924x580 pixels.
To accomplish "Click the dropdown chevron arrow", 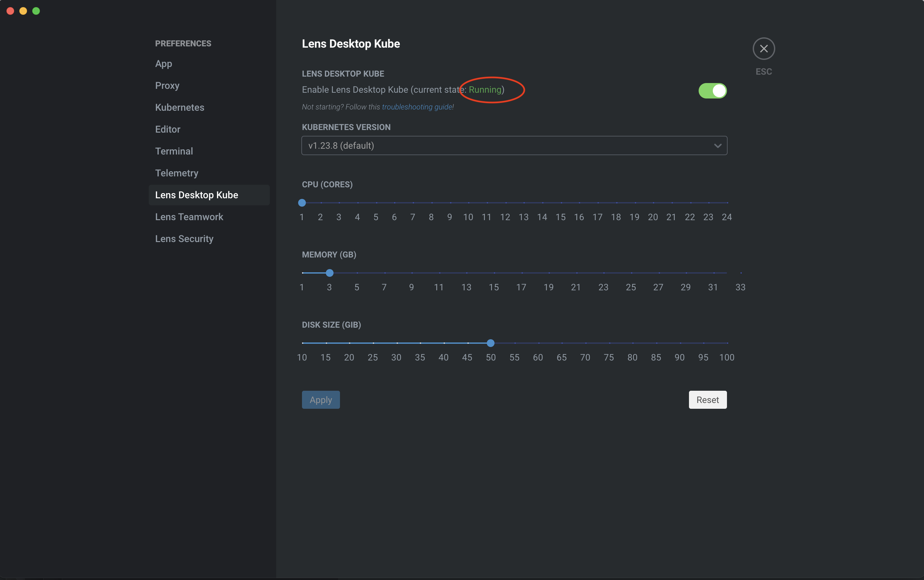I will tap(718, 146).
